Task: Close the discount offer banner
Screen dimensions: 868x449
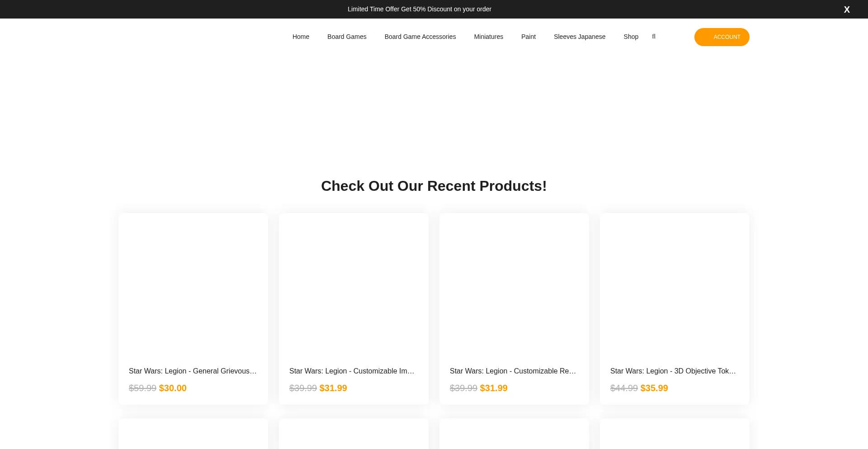Action: (846, 9)
